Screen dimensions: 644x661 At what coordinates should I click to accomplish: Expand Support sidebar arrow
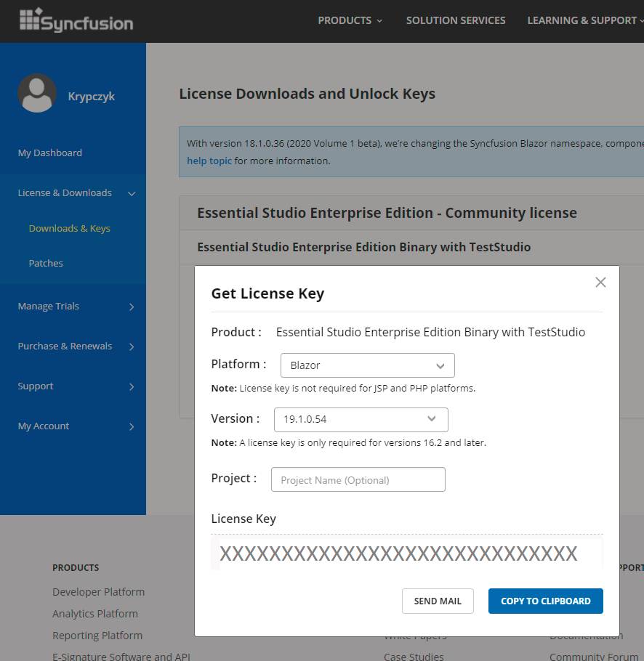click(x=132, y=386)
